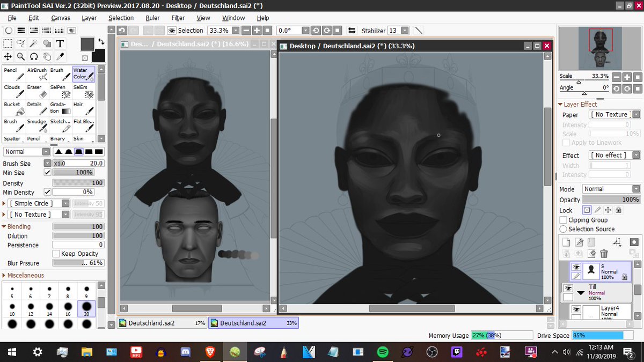This screenshot has height=362, width=644.
Task: Select the AirBrush tool
Action: click(36, 75)
